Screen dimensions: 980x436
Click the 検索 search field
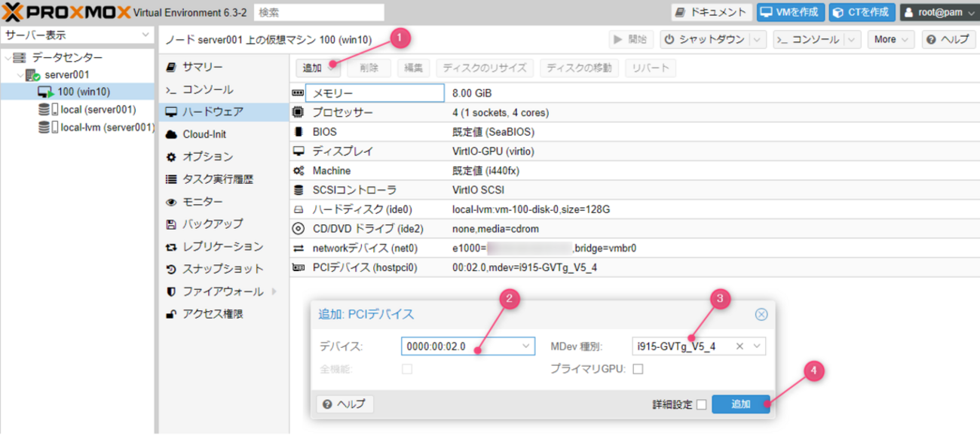tap(319, 13)
